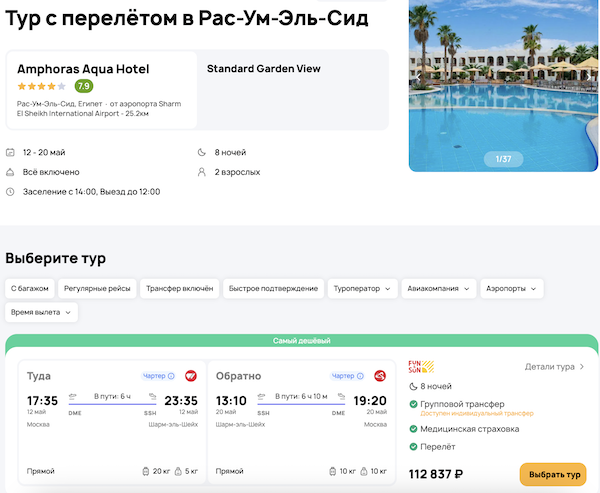Click the return flight airline logo
The width and height of the screenshot is (600, 493).
point(380,376)
